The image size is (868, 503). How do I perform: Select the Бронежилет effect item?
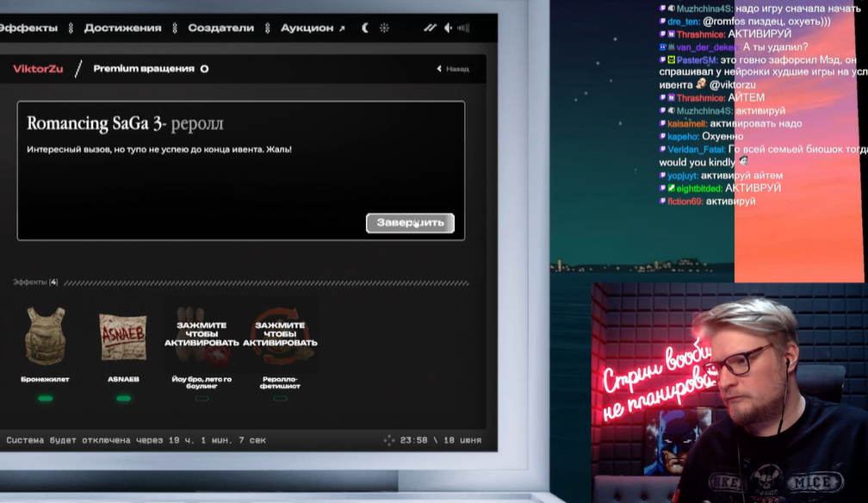[x=46, y=344]
